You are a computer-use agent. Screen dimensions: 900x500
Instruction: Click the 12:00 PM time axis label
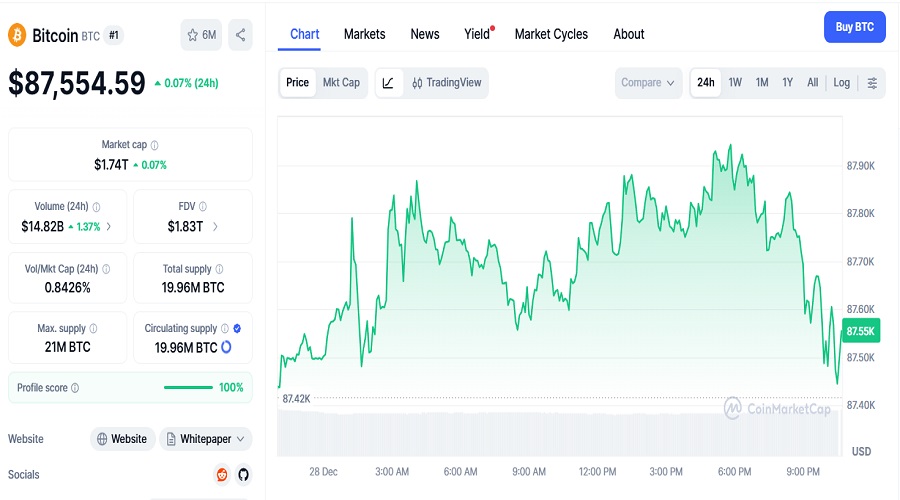pos(597,472)
